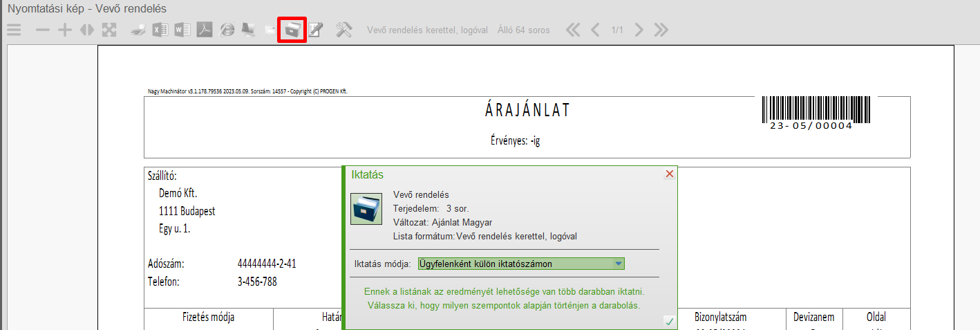The width and height of the screenshot is (980, 330).
Task: Go to the previous page
Action: (595, 30)
